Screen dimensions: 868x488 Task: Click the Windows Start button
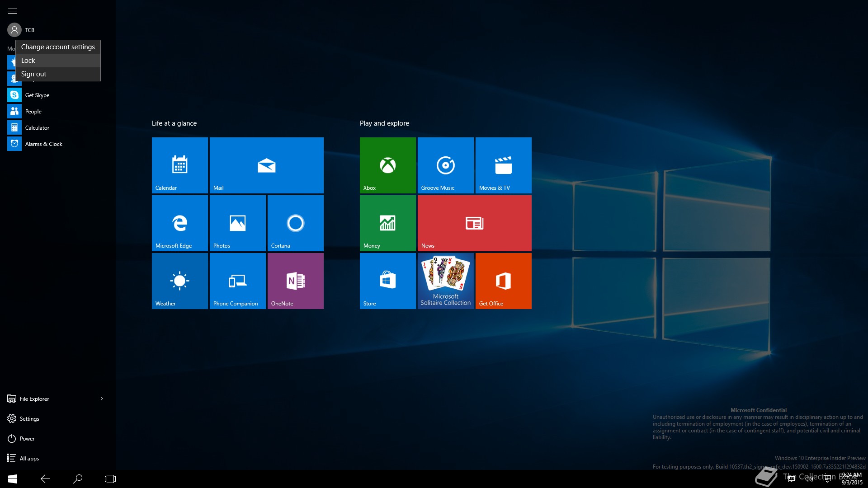coord(13,479)
